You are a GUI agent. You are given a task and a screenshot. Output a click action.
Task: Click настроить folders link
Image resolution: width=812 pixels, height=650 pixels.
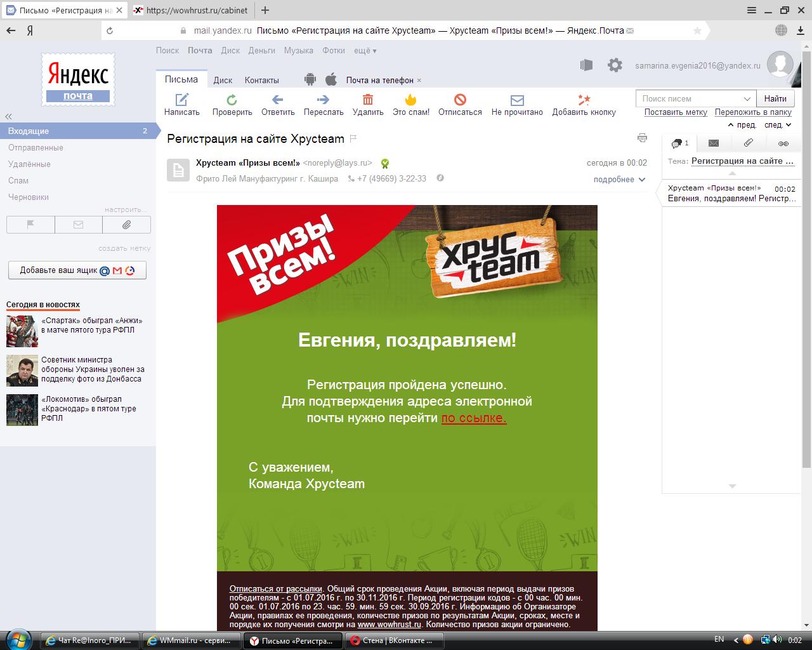point(126,209)
